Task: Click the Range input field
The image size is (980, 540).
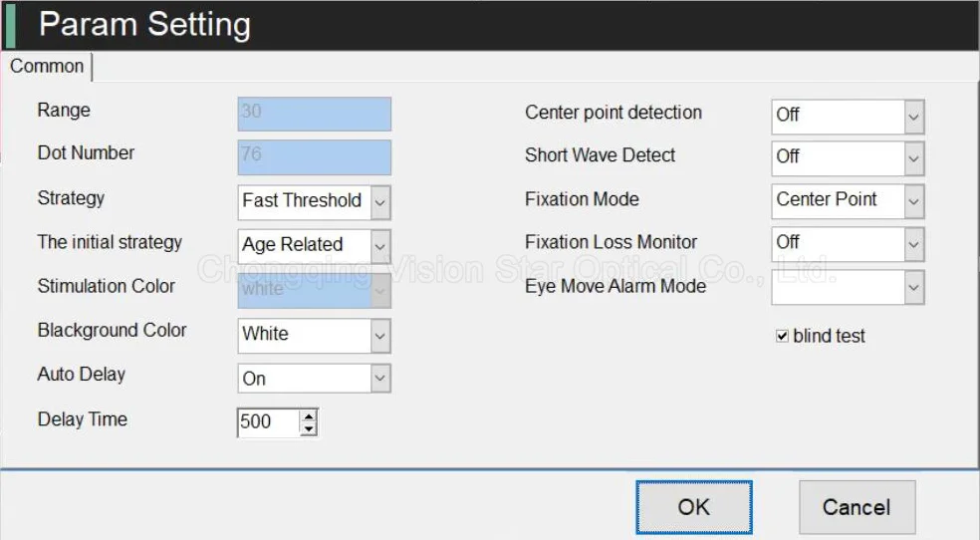Action: [314, 114]
